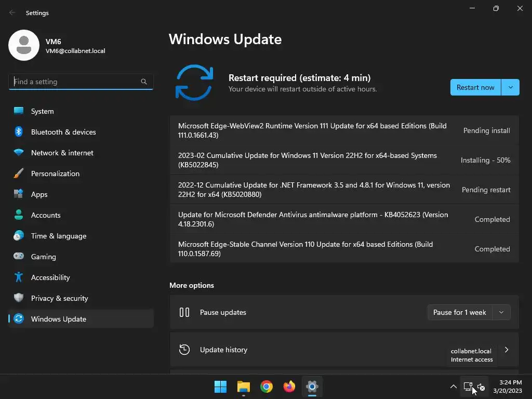Click the muted volume tray icon
The width and height of the screenshot is (532, 399).
(481, 387)
